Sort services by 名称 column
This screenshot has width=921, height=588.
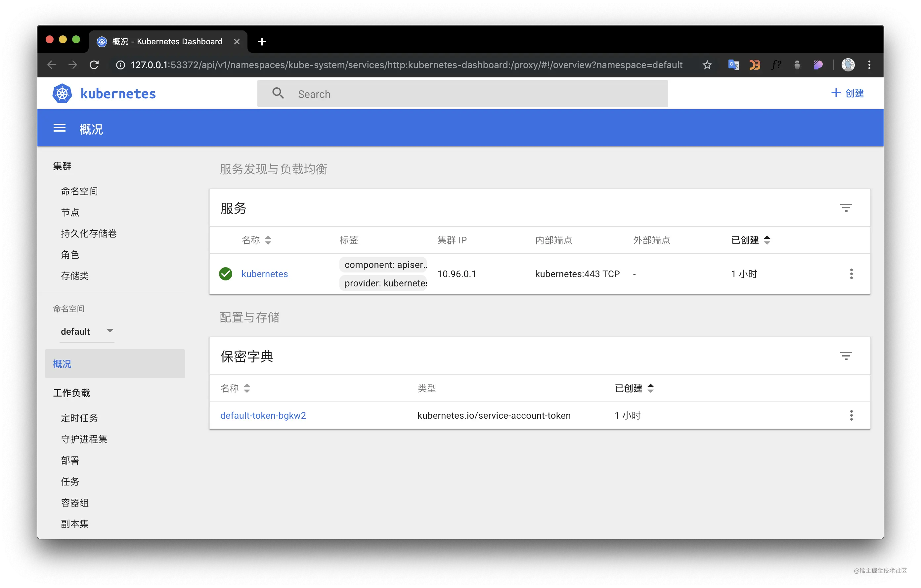click(x=256, y=240)
